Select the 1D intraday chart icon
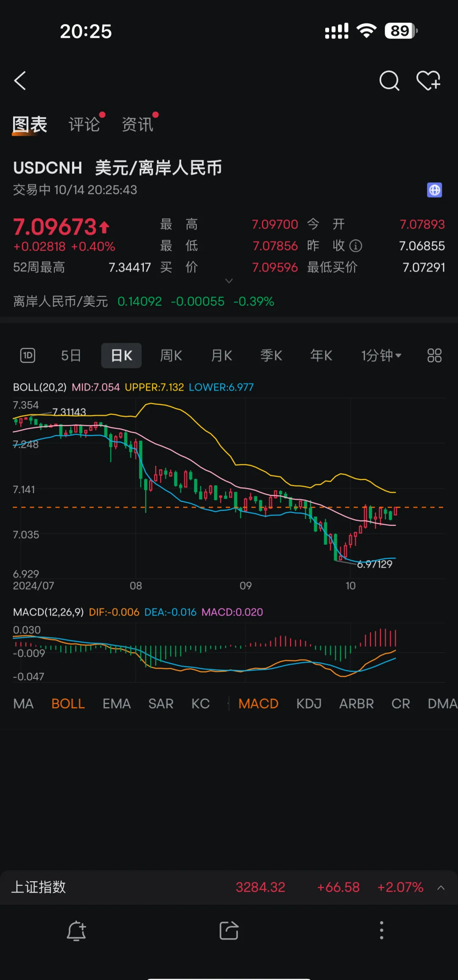The width and height of the screenshot is (458, 980). tap(28, 355)
